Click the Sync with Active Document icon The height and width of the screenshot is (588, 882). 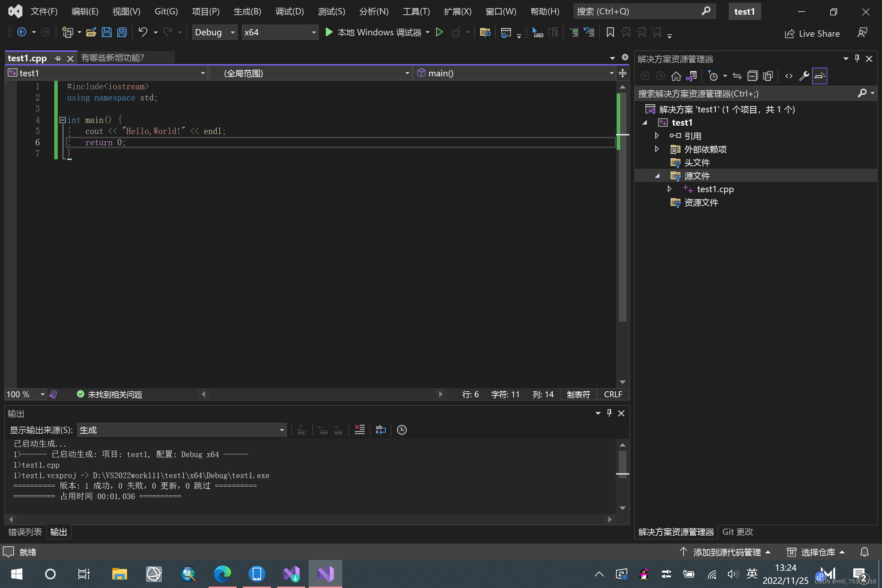(737, 76)
